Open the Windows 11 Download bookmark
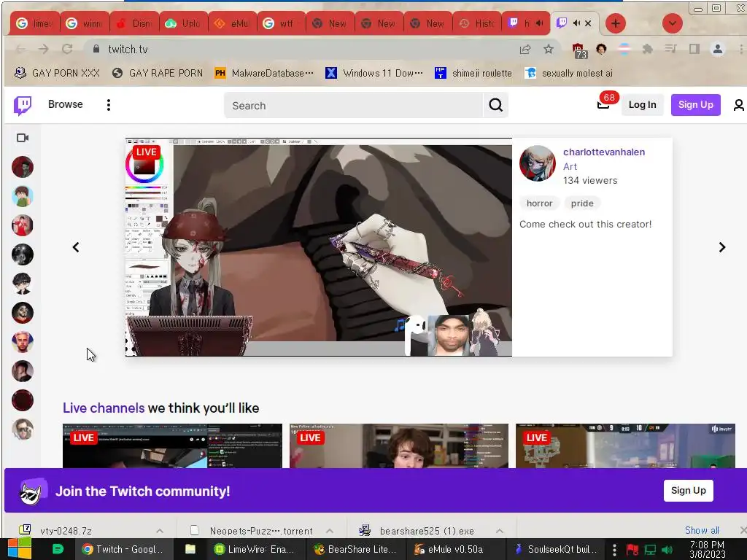747x560 pixels. (x=374, y=73)
